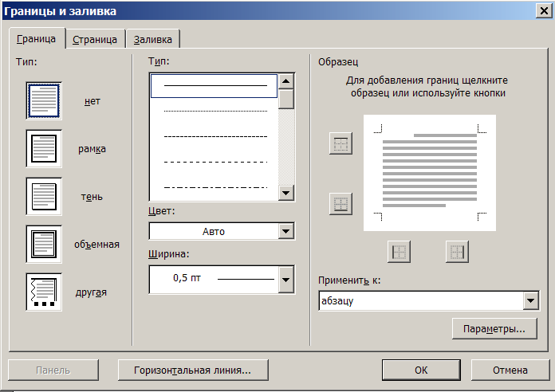Click the 'нет' label text
555x392 pixels.
tap(92, 101)
